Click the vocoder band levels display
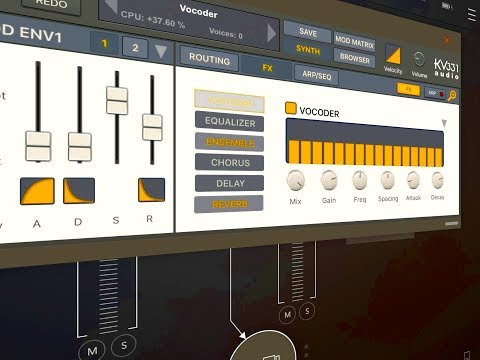Viewport: 480px width, 360px height. click(365, 143)
